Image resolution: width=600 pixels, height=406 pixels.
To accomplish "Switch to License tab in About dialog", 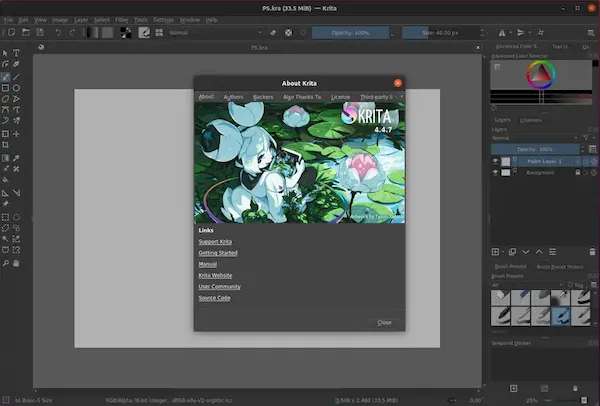I will point(340,97).
